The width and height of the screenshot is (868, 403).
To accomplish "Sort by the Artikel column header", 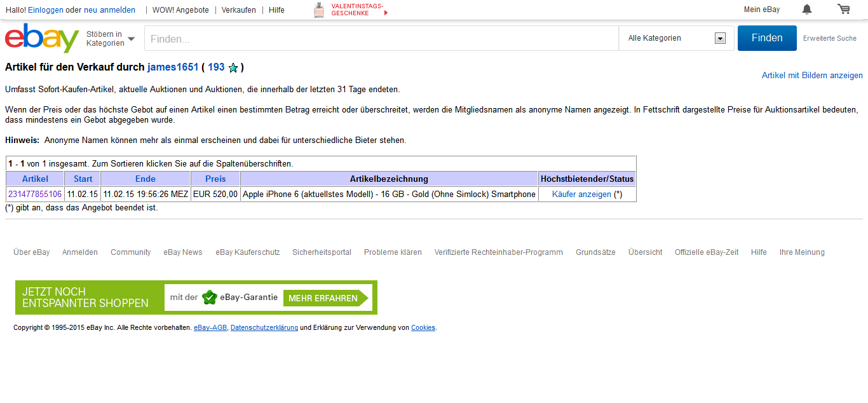I will coord(35,179).
